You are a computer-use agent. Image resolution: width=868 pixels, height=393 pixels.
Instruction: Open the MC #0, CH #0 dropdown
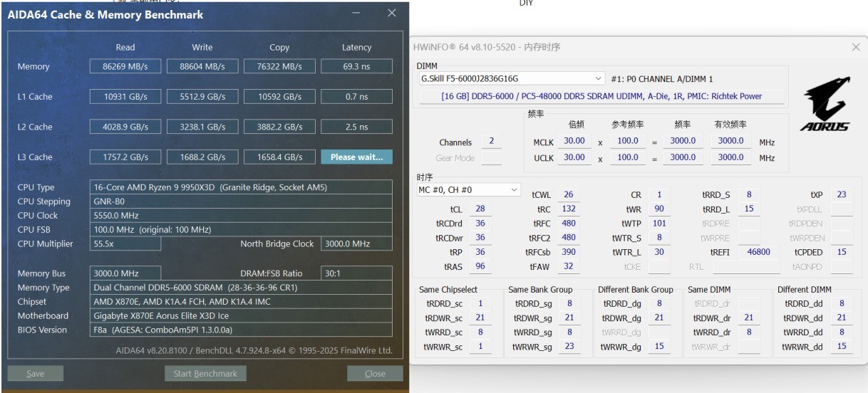pyautogui.click(x=468, y=190)
